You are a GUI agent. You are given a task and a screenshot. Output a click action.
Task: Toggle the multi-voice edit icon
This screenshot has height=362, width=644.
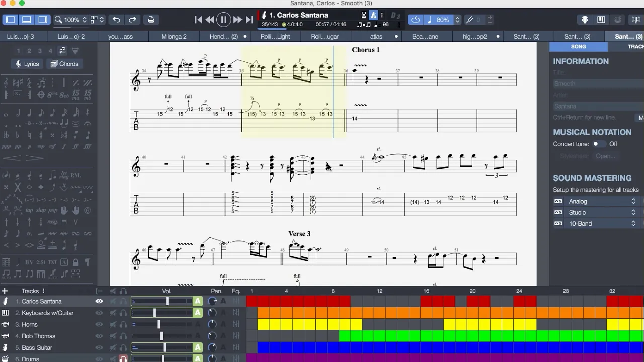click(x=62, y=51)
